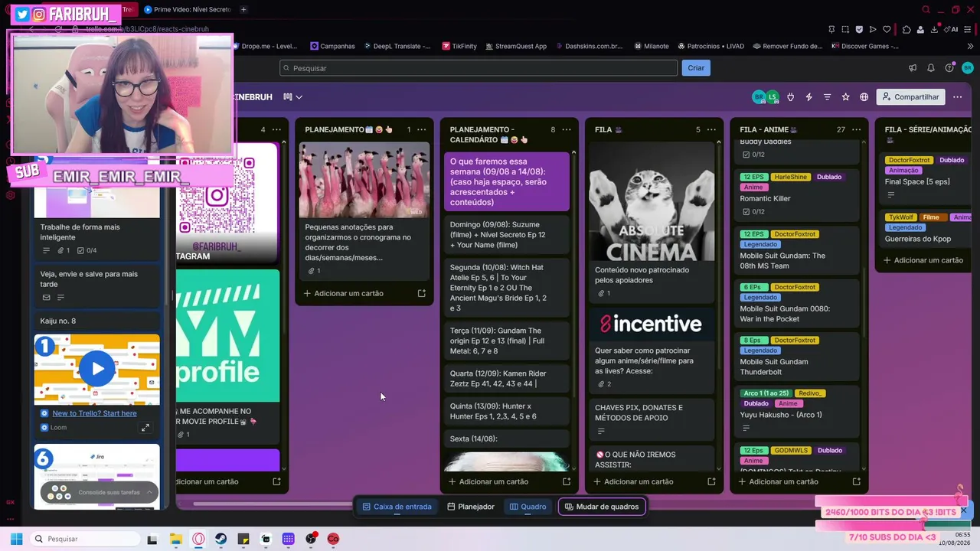Open the Windows Start menu

pyautogui.click(x=16, y=539)
